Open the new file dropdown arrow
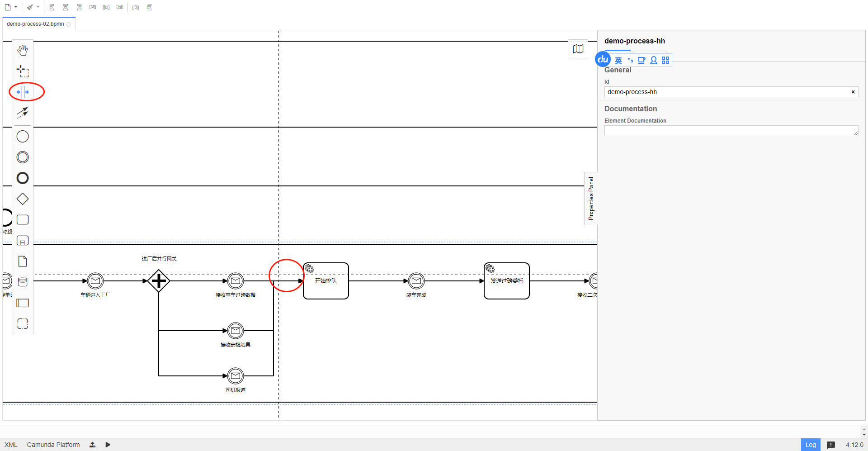The height and width of the screenshot is (451, 868). tap(16, 7)
